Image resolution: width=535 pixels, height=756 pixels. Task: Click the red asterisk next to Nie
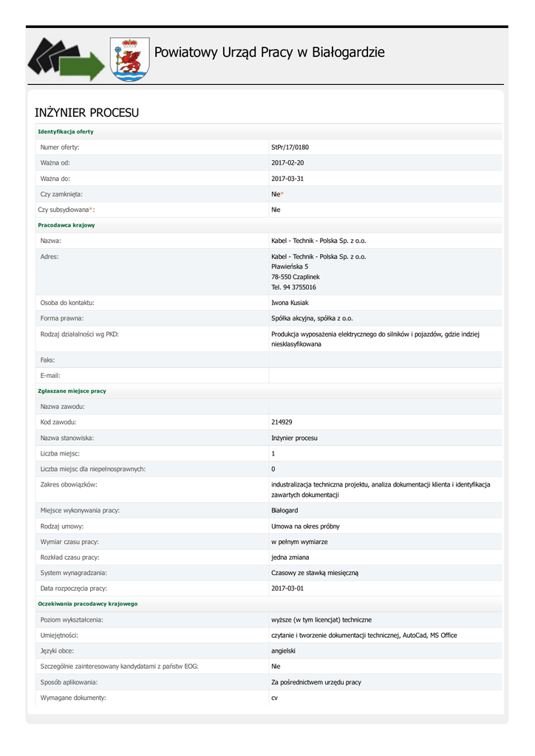pos(282,194)
